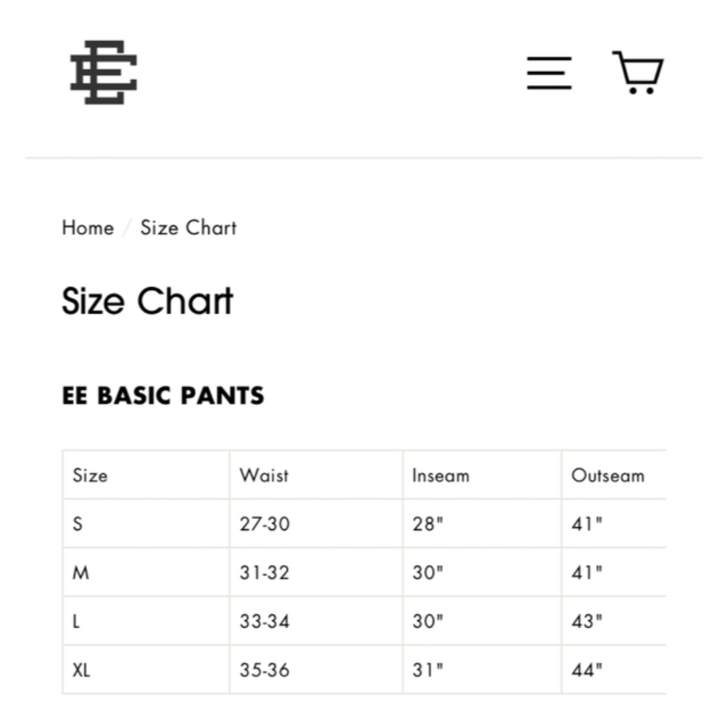Viewport: 728px width, 728px height.
Task: Select the Size Chart page heading
Action: point(147,301)
